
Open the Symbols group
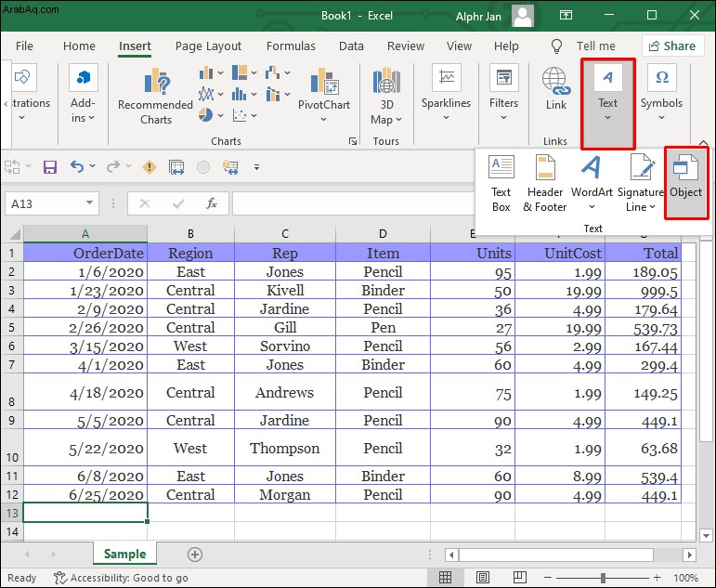[661, 94]
